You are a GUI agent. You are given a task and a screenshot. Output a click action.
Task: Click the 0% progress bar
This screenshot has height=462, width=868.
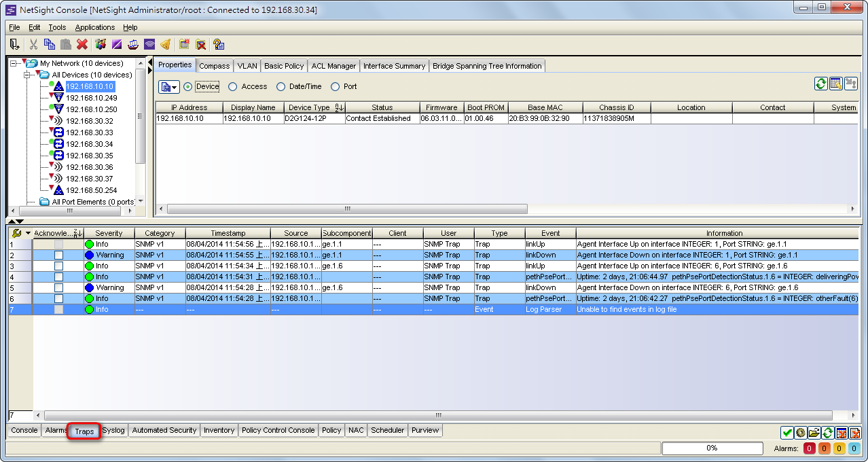(712, 448)
